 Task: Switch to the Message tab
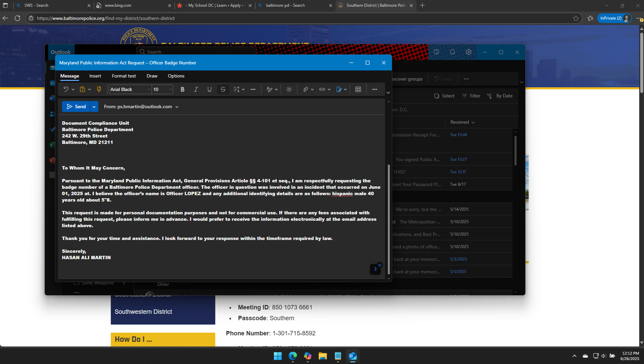tap(70, 76)
